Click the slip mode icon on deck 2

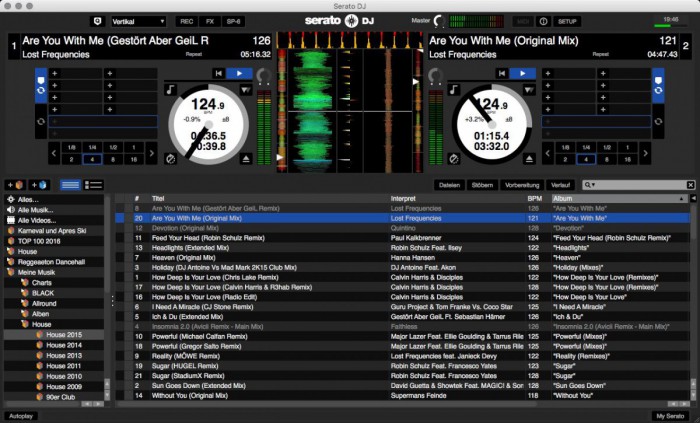click(454, 159)
